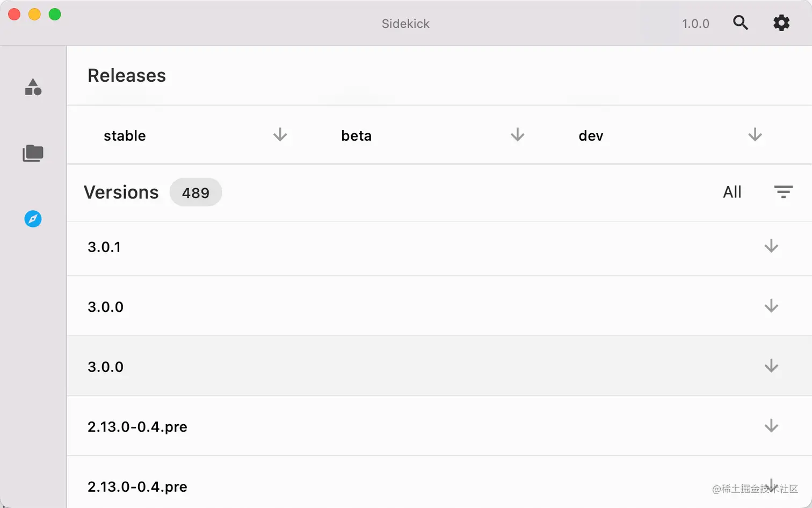The width and height of the screenshot is (812, 508).
Task: Select the blue compass explore icon
Action: coord(33,219)
